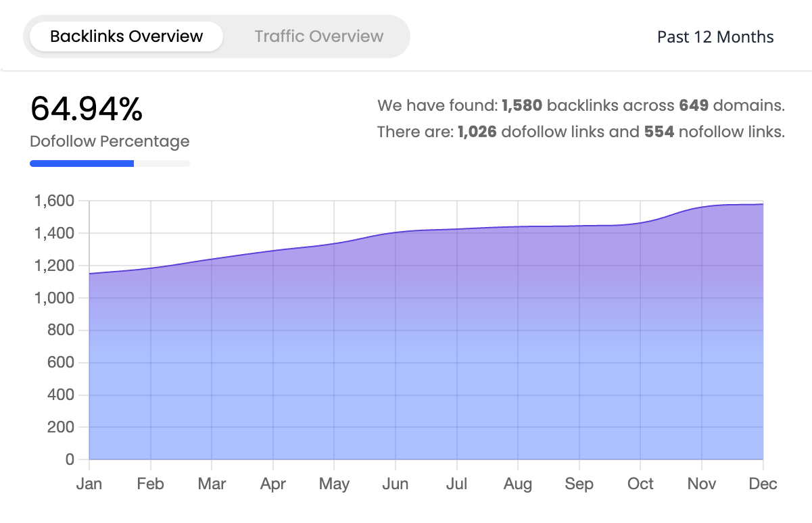Click the Dofollow Percentage label
The height and width of the screenshot is (523, 812).
click(110, 142)
